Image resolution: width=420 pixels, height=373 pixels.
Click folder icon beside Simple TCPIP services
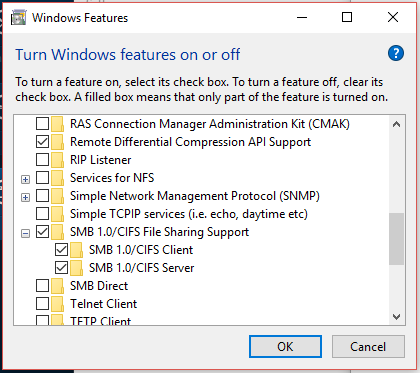57,214
